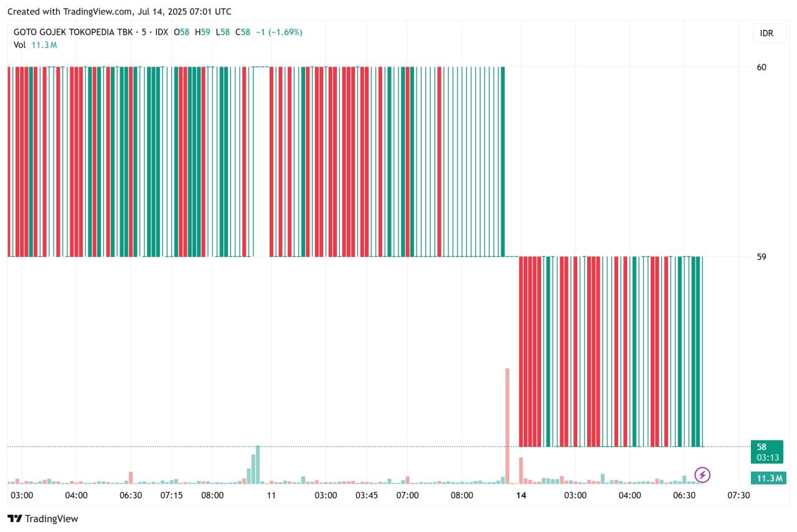Click the purple lightning bolt event icon
The width and height of the screenshot is (797, 532).
point(702,475)
